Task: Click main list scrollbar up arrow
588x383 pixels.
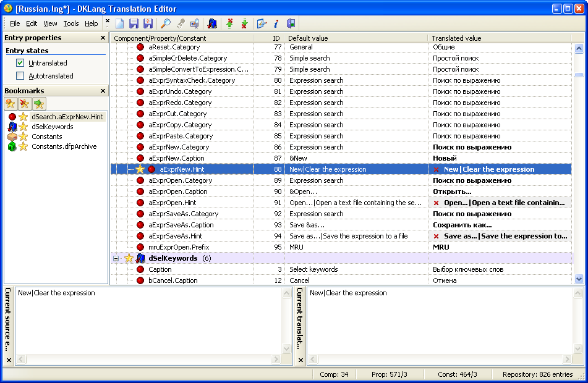Action: (579, 48)
